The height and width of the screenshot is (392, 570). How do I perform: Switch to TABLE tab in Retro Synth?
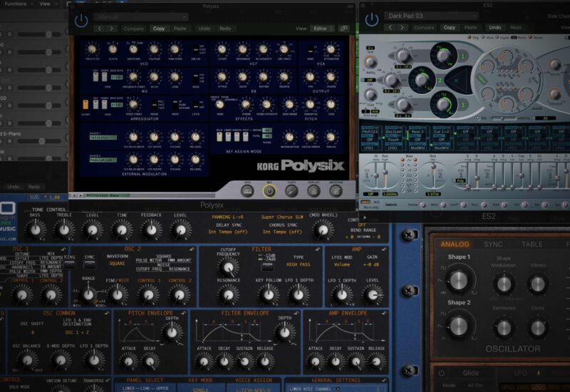click(532, 244)
